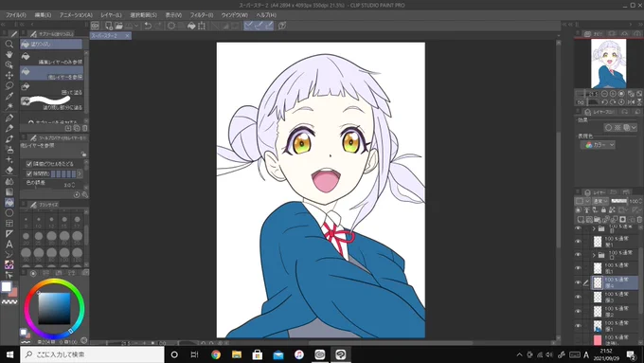
Task: Open the ファイル(F) menu
Action: tap(15, 15)
